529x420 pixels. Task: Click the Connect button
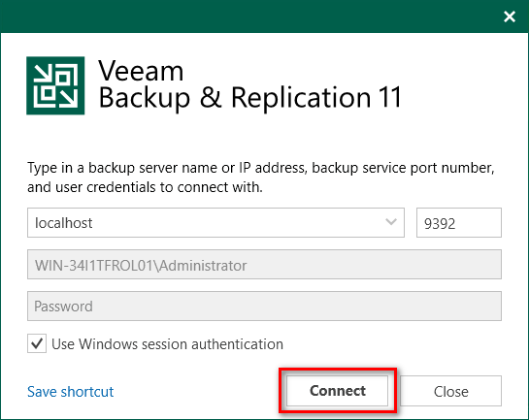point(338,391)
